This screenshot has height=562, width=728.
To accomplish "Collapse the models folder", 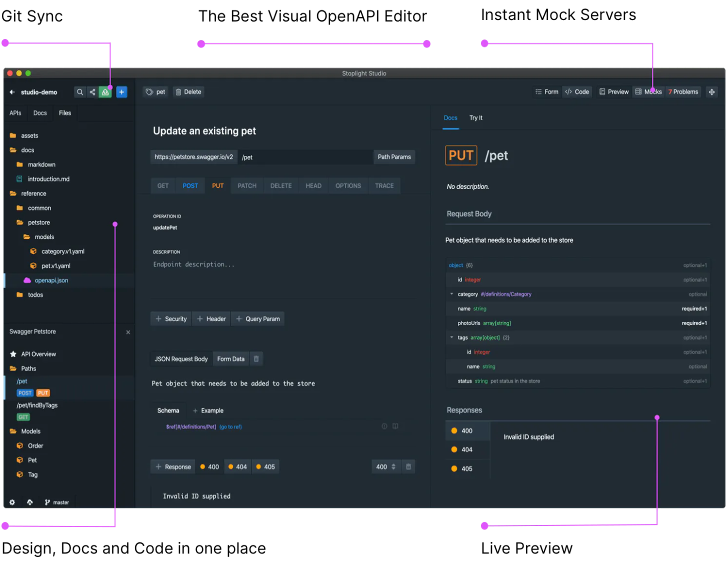I will coord(69,237).
